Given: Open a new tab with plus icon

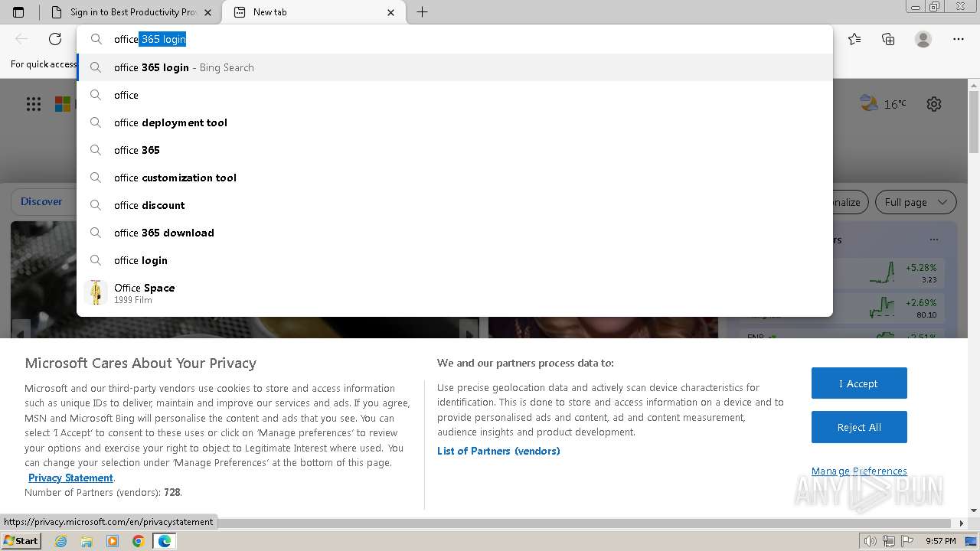Looking at the screenshot, I should tap(422, 12).
